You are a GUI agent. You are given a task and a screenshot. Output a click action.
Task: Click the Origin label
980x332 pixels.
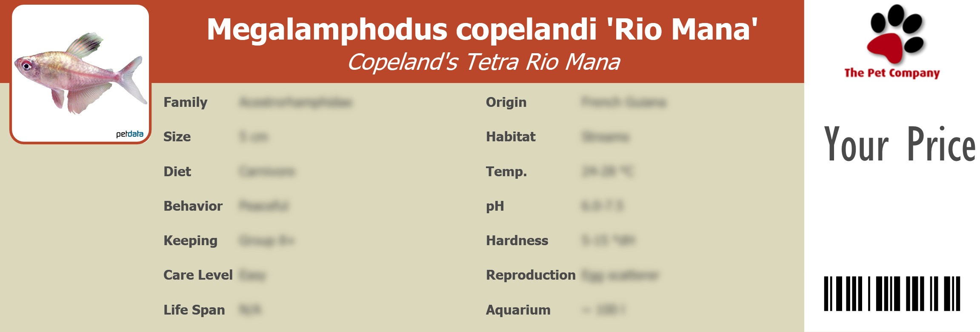(506, 102)
